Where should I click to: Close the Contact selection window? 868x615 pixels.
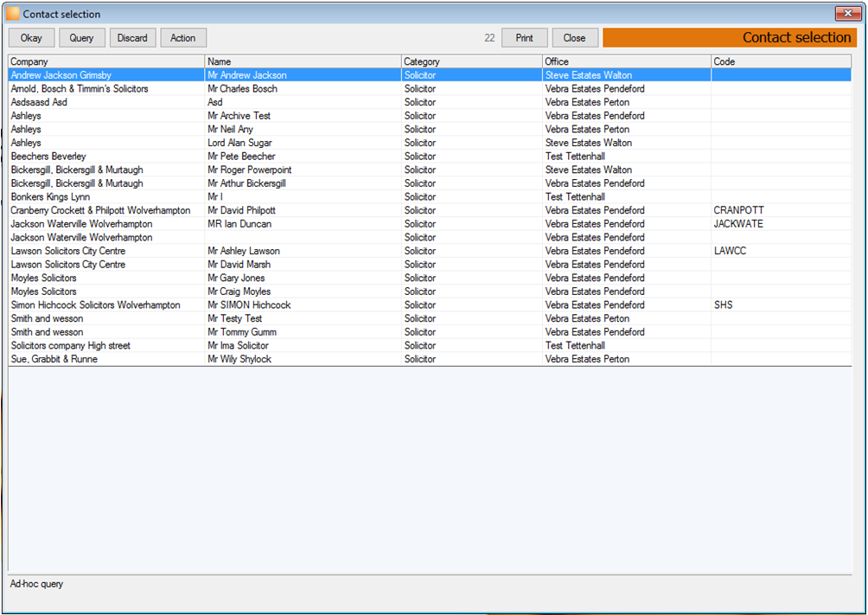847,13
